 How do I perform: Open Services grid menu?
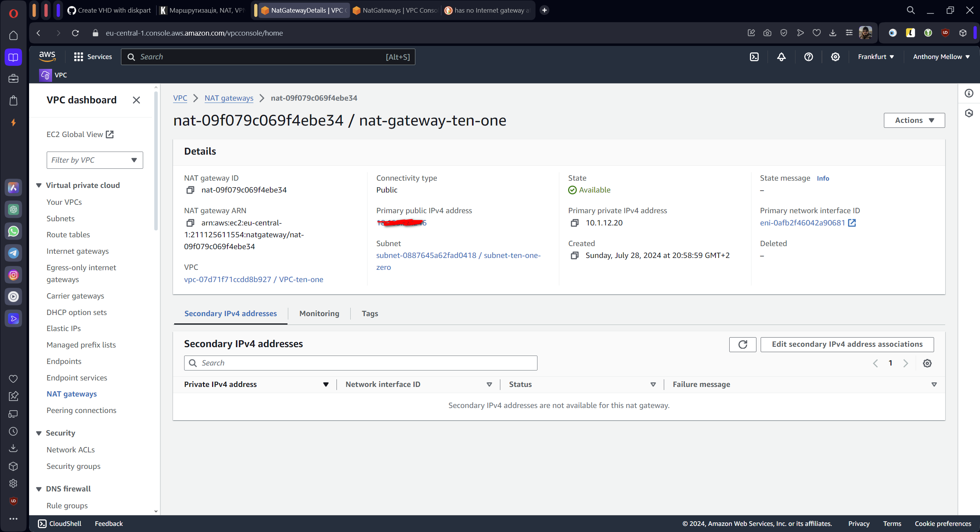[78, 57]
